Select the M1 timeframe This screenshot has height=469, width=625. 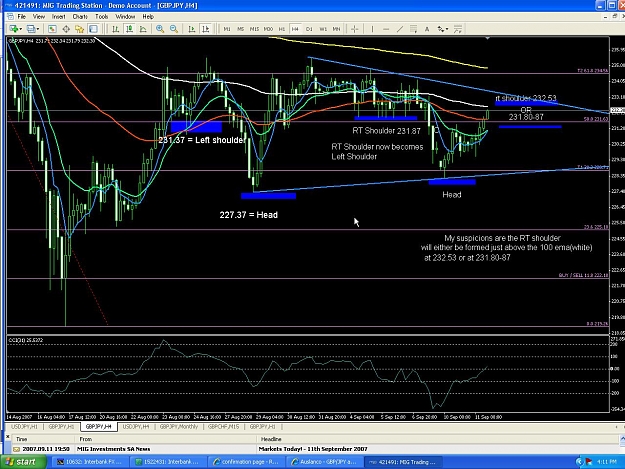[x=227, y=29]
